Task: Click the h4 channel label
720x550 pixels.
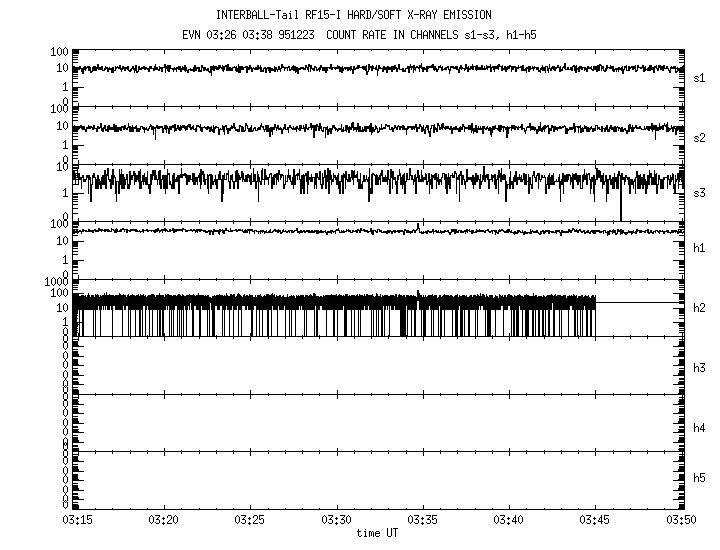Action: click(x=699, y=428)
